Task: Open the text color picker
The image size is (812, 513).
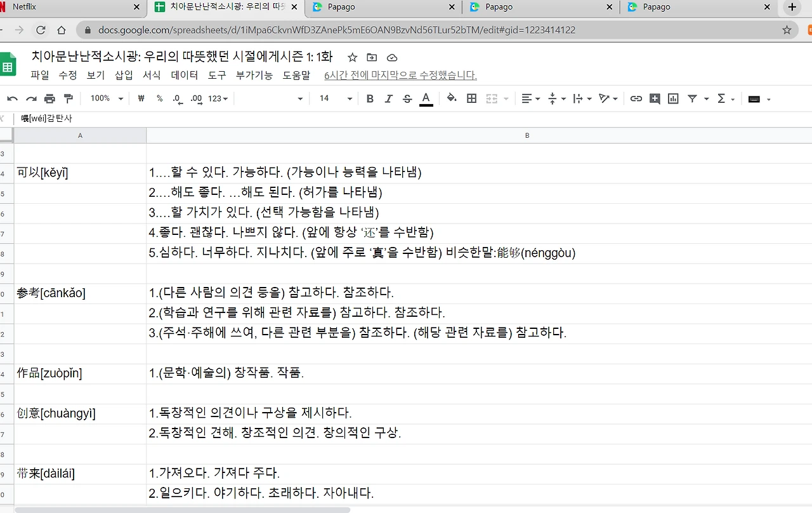Action: pos(426,98)
